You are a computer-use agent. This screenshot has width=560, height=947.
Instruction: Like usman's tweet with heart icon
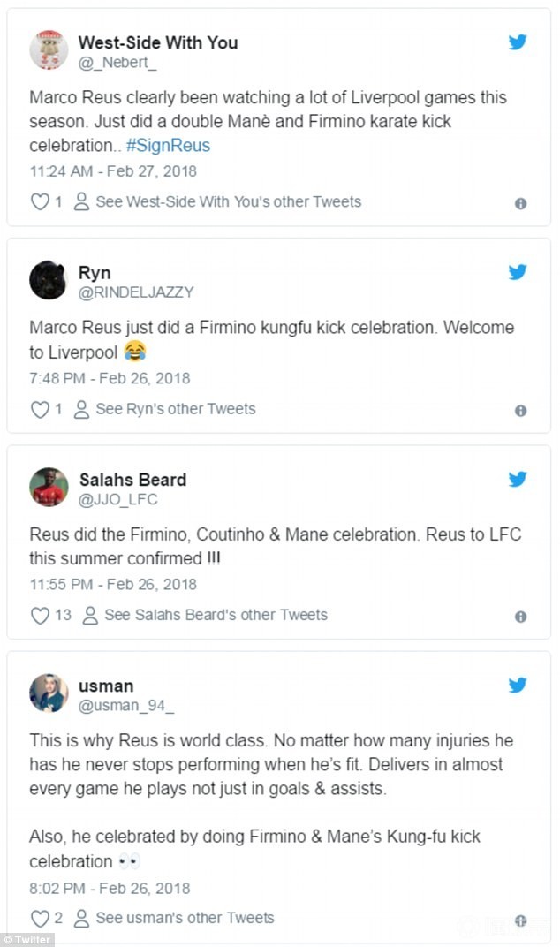click(40, 918)
